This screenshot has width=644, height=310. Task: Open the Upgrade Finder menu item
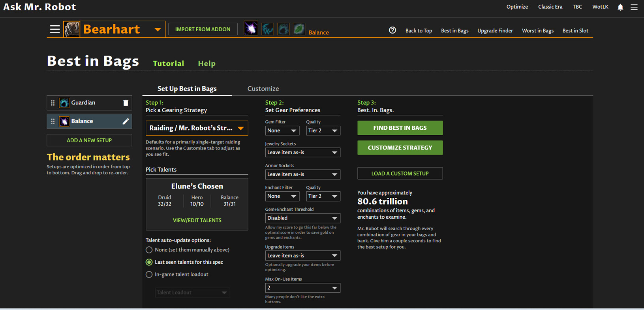[x=495, y=30]
